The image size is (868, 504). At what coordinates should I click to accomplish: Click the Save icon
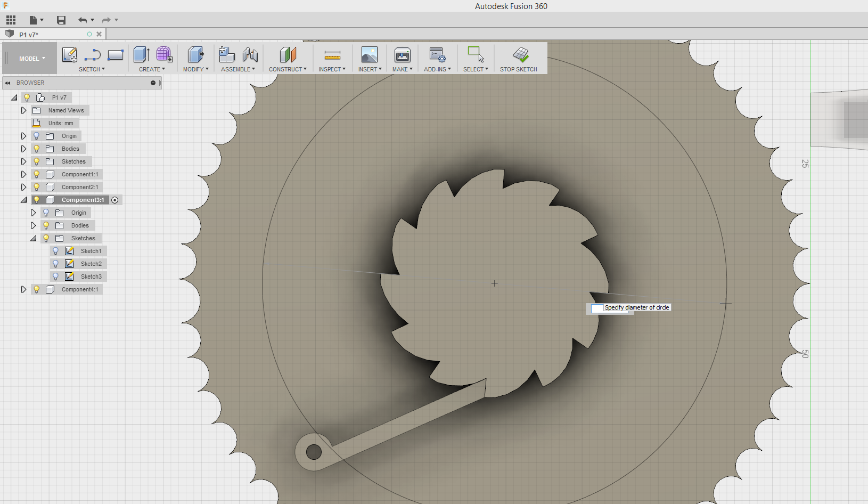pos(61,20)
